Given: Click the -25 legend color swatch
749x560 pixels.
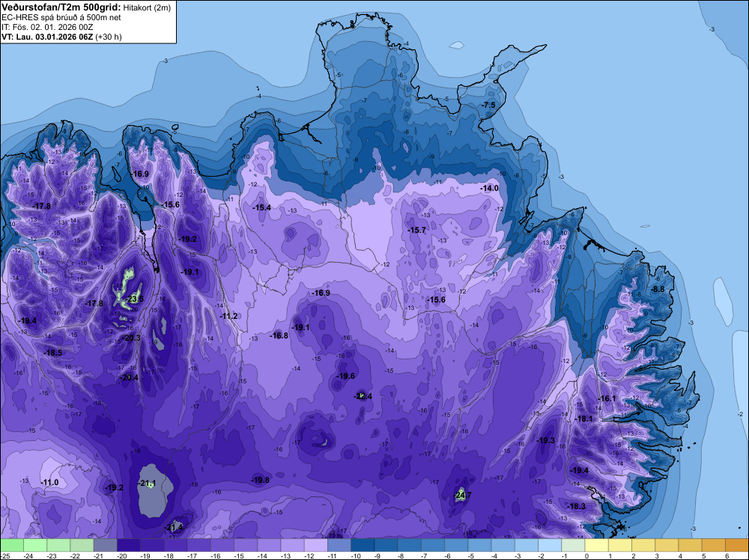Looking at the screenshot, I should (x=12, y=545).
